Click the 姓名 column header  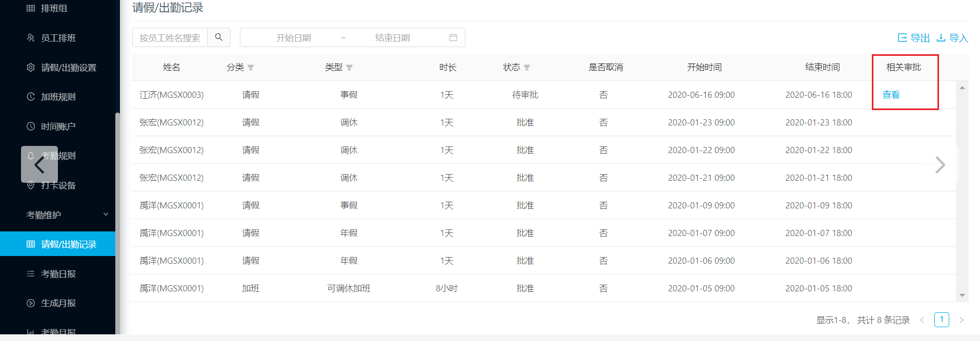pos(172,67)
